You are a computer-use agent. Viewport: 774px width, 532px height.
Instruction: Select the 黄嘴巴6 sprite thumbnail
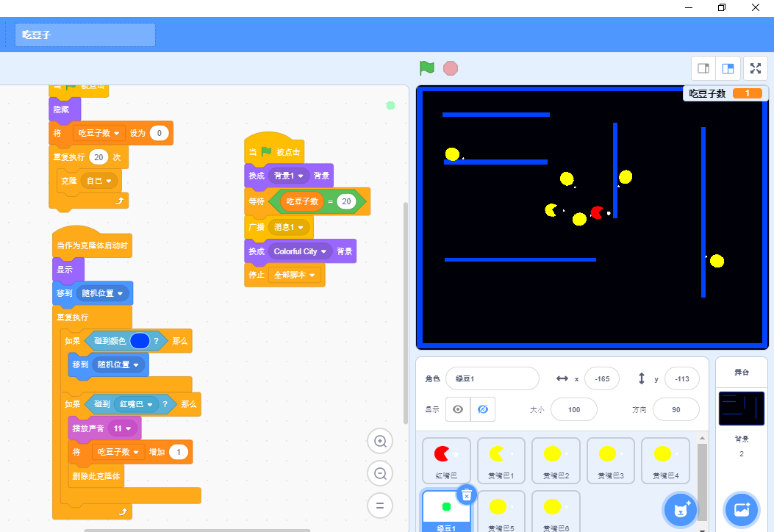pyautogui.click(x=556, y=511)
